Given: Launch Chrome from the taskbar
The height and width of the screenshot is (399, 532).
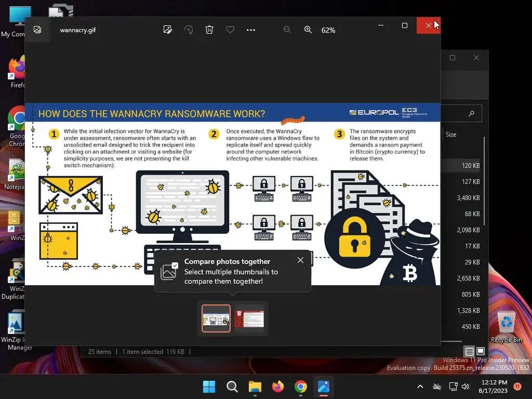Looking at the screenshot, I should click(301, 387).
